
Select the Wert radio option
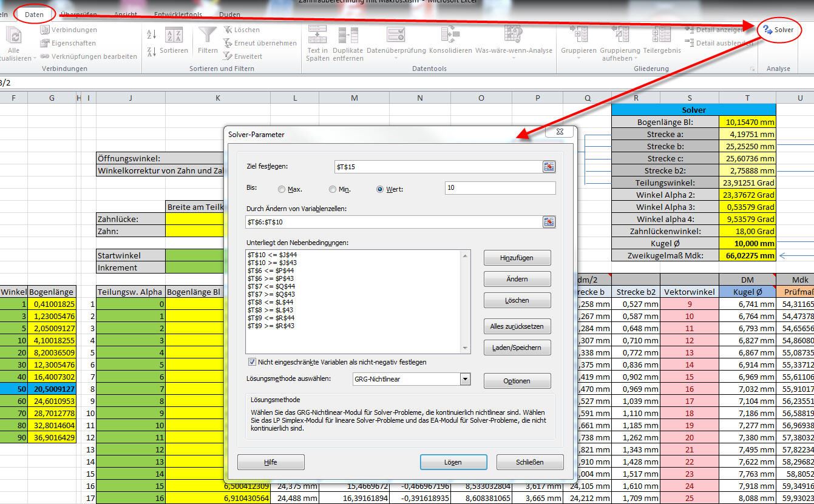(x=380, y=189)
